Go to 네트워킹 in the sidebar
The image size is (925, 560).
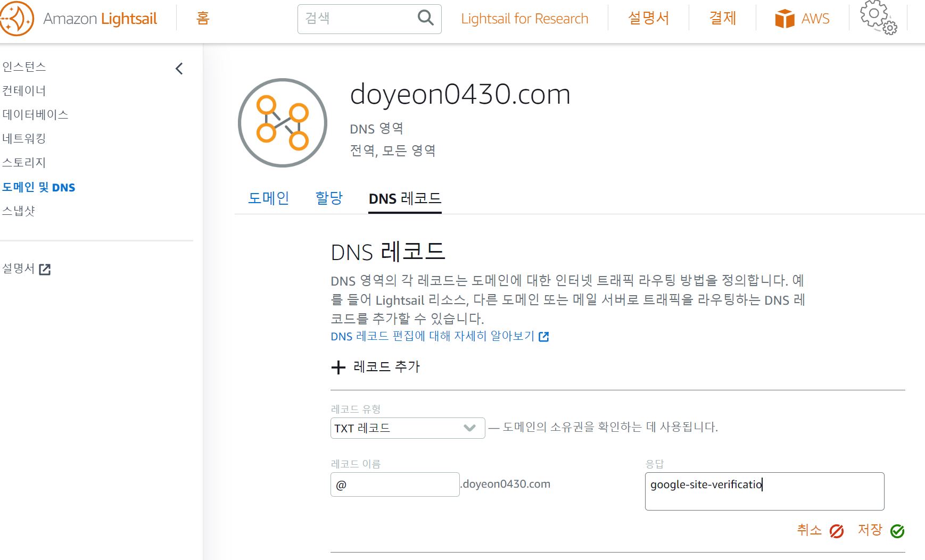click(24, 139)
